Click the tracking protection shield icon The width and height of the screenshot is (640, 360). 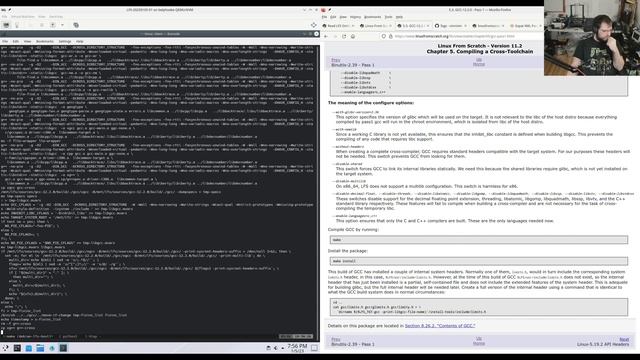[384, 36]
